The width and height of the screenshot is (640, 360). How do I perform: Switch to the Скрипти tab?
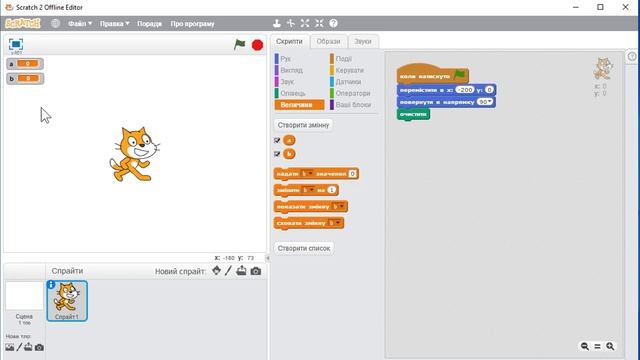tap(289, 42)
